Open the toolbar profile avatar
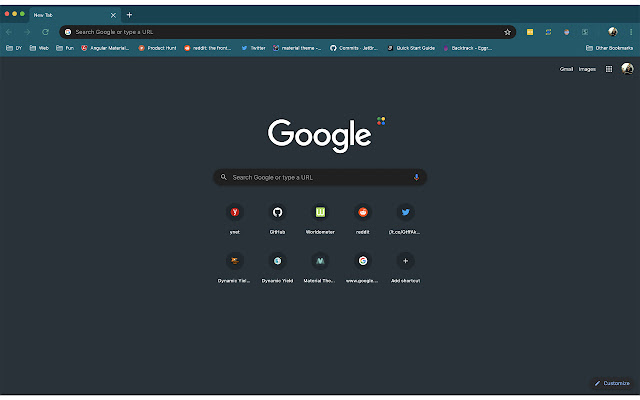The height and width of the screenshot is (400, 640). click(x=613, y=32)
